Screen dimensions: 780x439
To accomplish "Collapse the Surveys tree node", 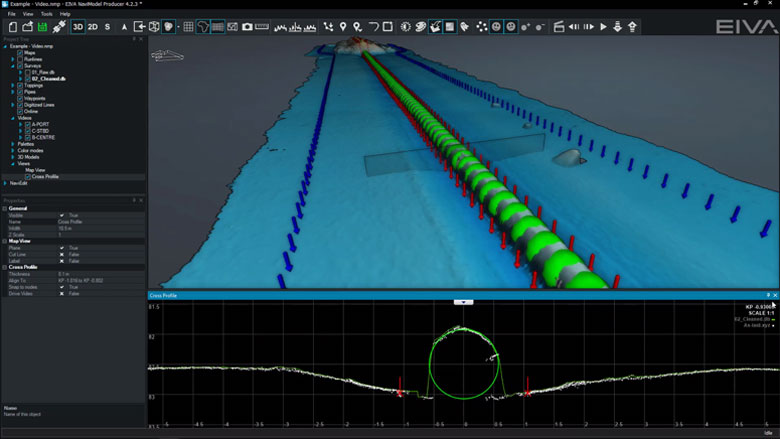I will click(14, 66).
